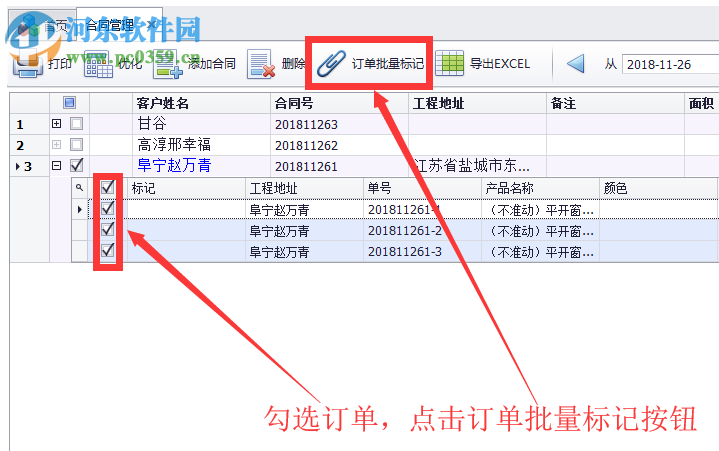Select order number 201811261-2 cell
The image size is (719, 451).
point(422,231)
